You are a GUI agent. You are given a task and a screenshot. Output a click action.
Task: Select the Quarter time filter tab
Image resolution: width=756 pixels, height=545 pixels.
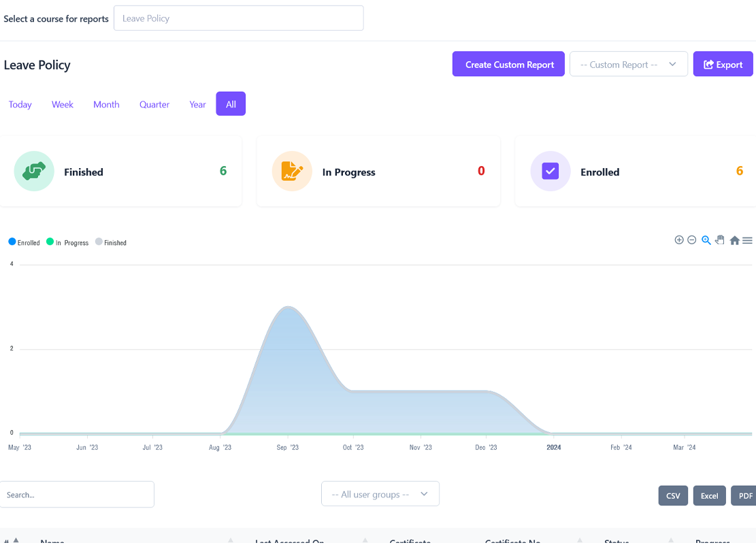click(154, 104)
